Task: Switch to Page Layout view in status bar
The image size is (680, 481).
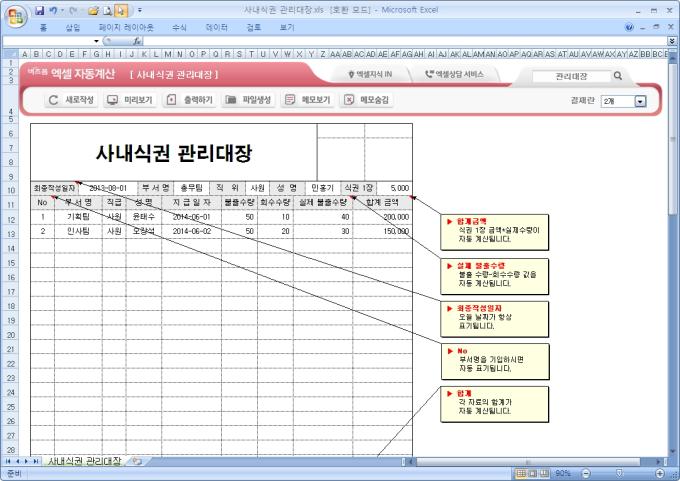Action: click(x=533, y=473)
